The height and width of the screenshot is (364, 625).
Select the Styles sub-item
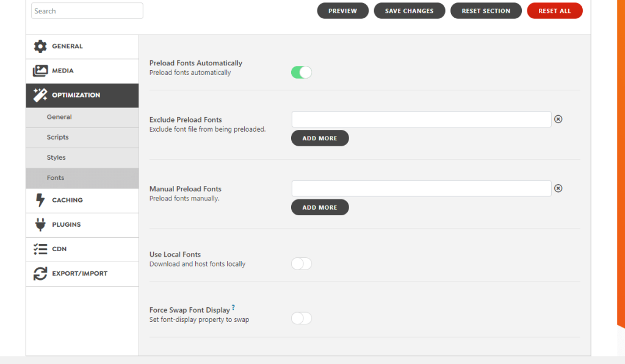[x=82, y=158]
